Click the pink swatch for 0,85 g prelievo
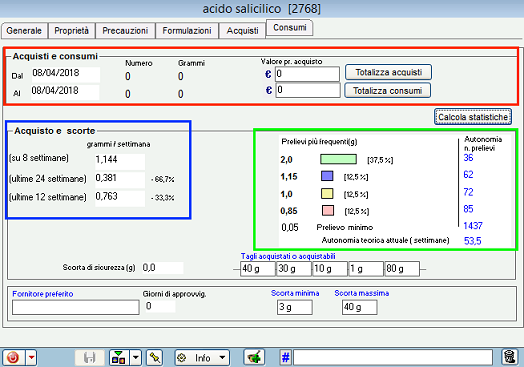Screen dimensions: 524x367 [328, 211]
